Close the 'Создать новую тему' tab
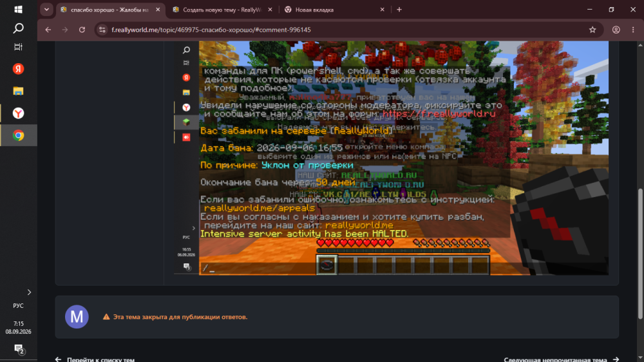Viewport: 644px width, 362px height. click(270, 10)
